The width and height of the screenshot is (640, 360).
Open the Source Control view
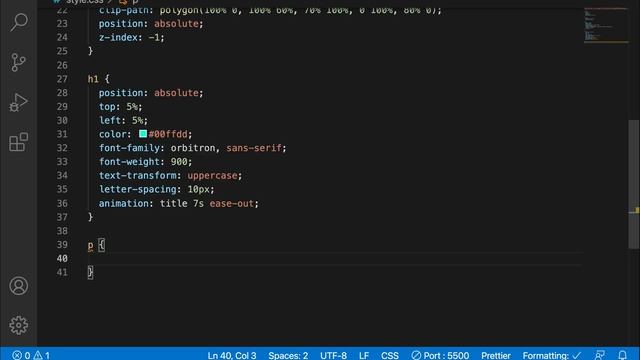19,62
